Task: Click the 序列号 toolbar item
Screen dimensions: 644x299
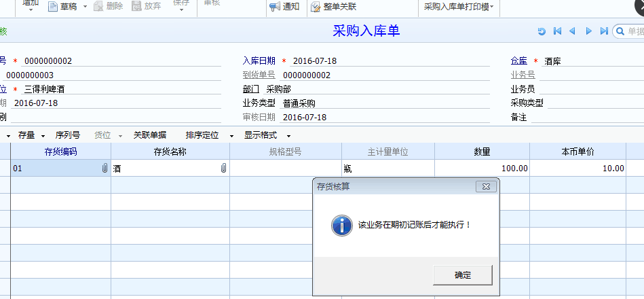Action: coord(67,135)
